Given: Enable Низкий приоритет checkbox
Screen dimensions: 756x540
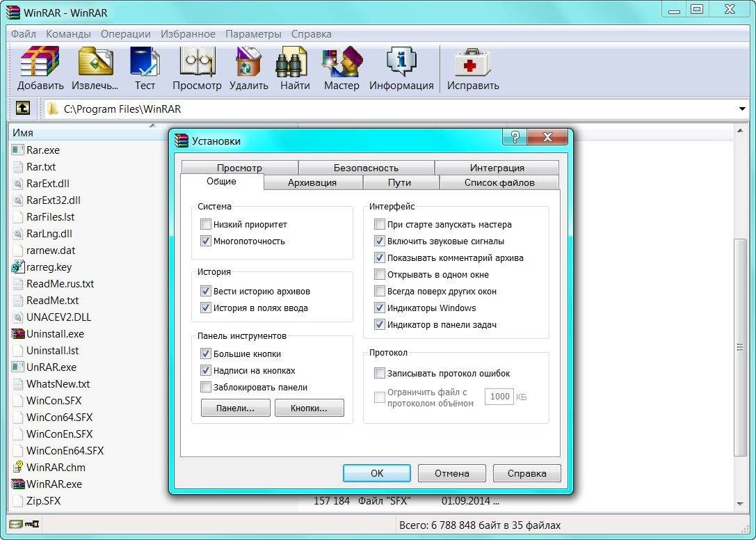Looking at the screenshot, I should coord(206,224).
